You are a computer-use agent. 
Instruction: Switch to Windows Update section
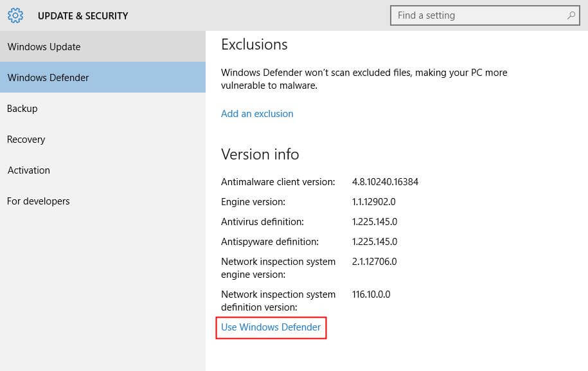coord(44,46)
